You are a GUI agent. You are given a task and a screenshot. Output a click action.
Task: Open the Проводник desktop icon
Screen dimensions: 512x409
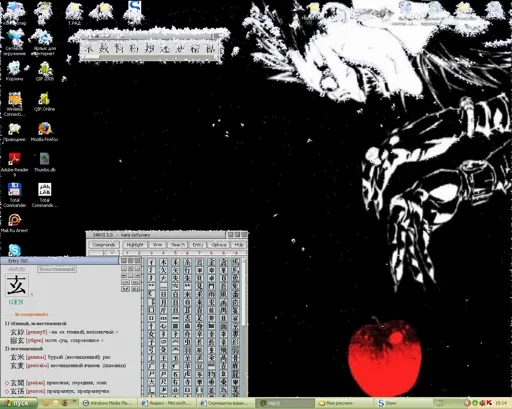[x=14, y=132]
